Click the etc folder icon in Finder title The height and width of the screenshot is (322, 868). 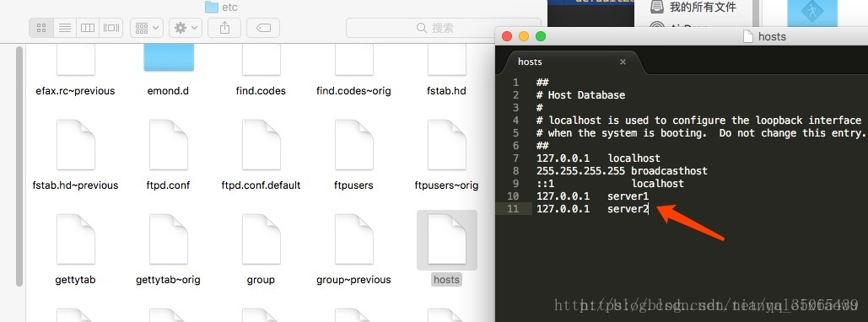click(212, 7)
